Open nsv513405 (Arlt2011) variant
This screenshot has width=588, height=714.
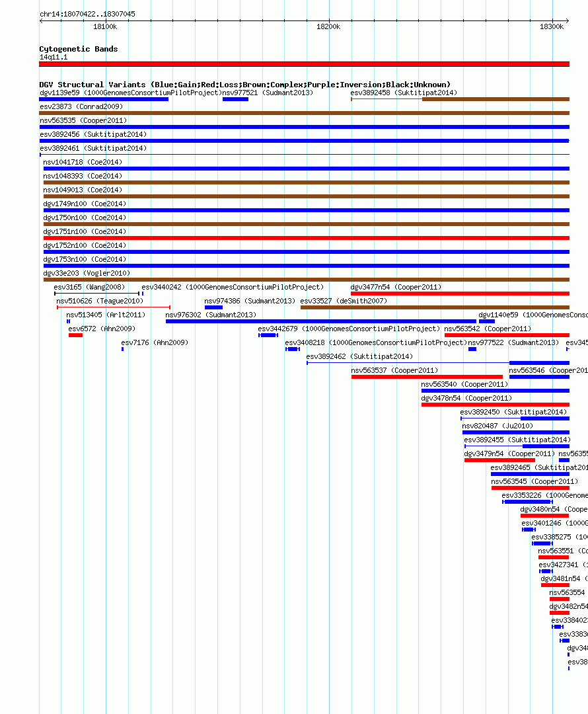(x=106, y=315)
